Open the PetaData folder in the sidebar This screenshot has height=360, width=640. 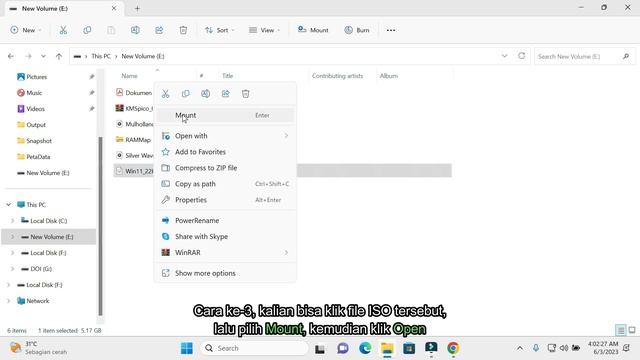coord(38,157)
